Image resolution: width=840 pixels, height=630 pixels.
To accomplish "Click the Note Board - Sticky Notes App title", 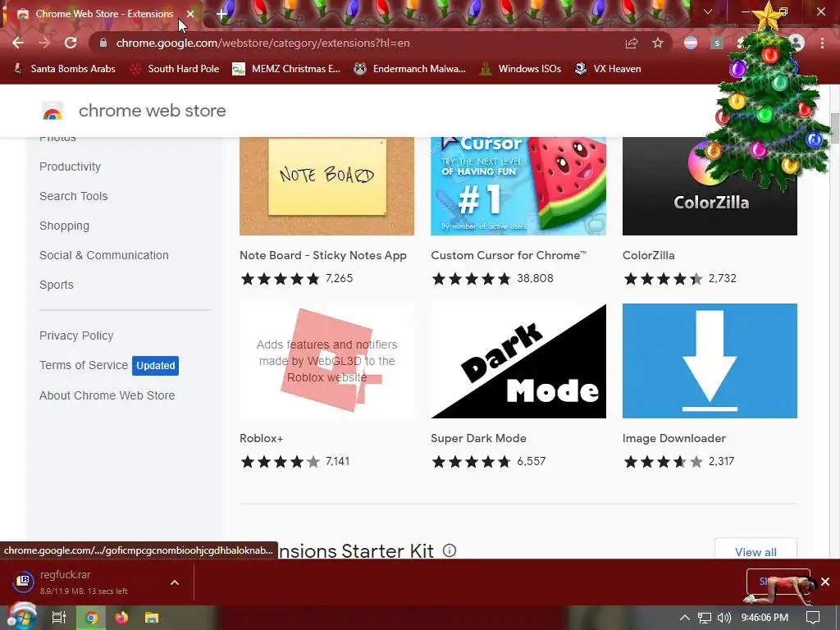I will coord(323,256).
